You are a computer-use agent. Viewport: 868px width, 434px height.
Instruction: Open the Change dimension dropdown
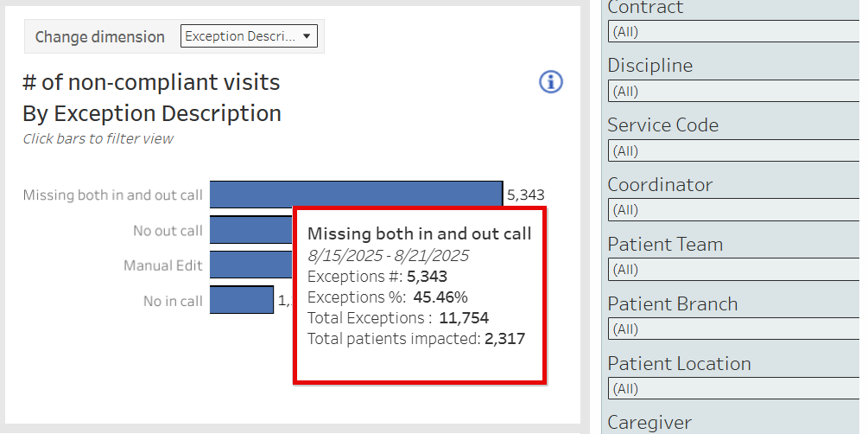249,36
